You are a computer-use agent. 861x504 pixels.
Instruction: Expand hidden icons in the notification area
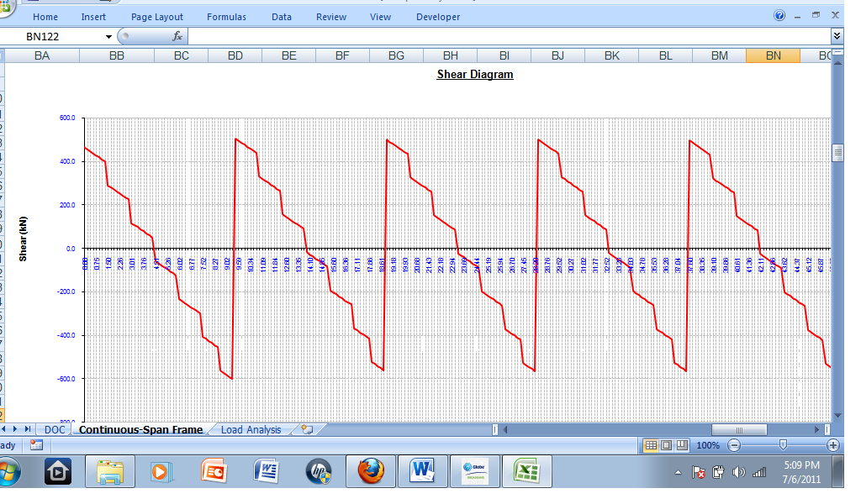(678, 472)
